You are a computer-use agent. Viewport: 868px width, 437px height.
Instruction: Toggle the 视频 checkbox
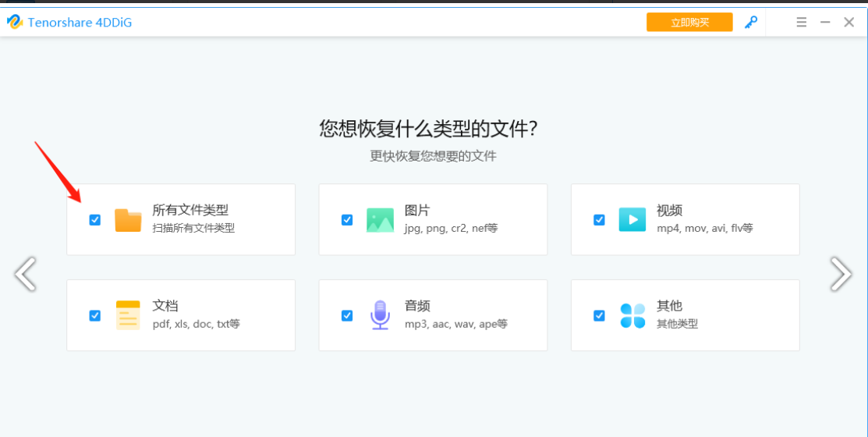599,220
